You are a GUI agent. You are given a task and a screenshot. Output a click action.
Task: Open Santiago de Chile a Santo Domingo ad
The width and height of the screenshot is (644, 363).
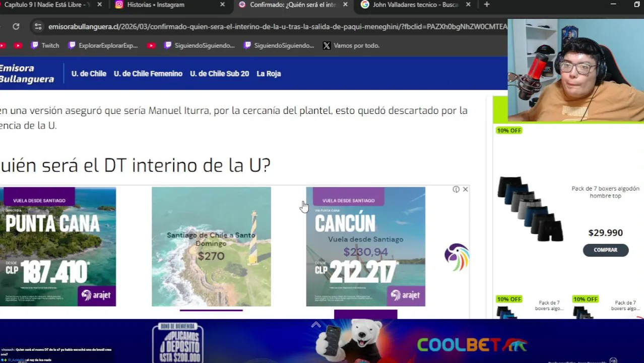coord(211,247)
